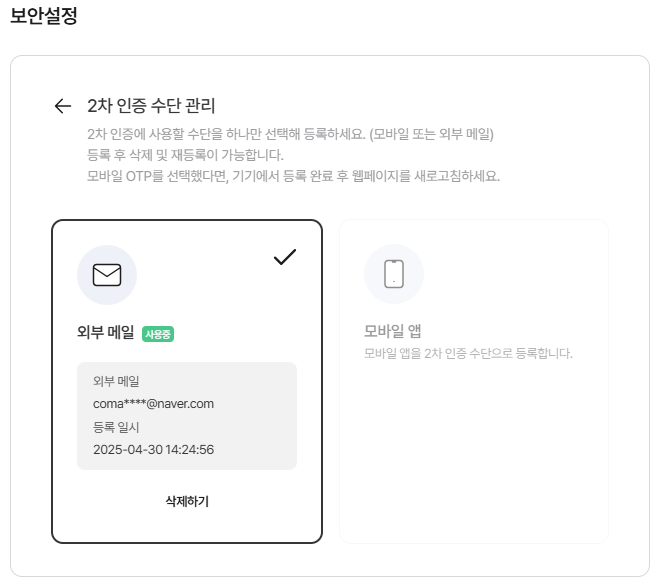This screenshot has width=654, height=580.
Task: Select the 외부 메일 card title
Action: pos(105,333)
